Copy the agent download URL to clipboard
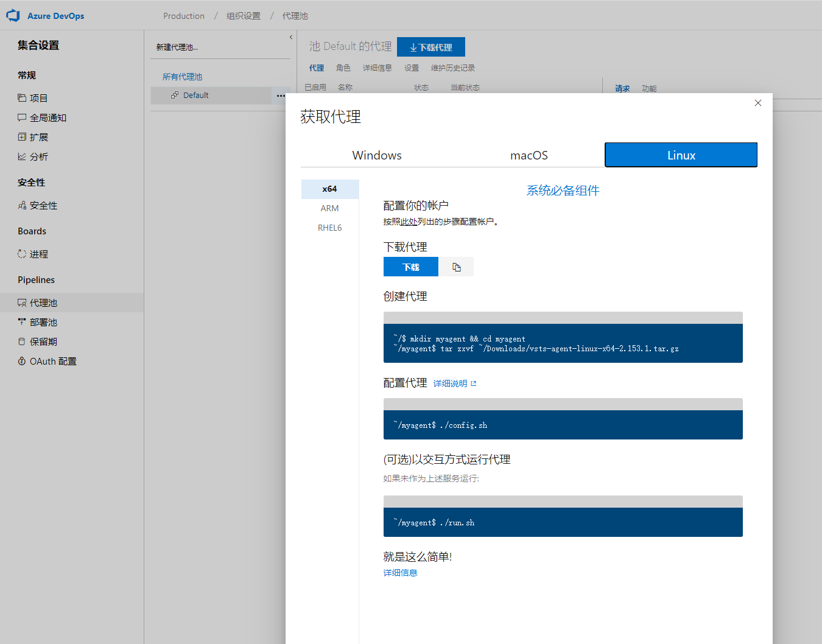The height and width of the screenshot is (644, 822). pos(457,267)
